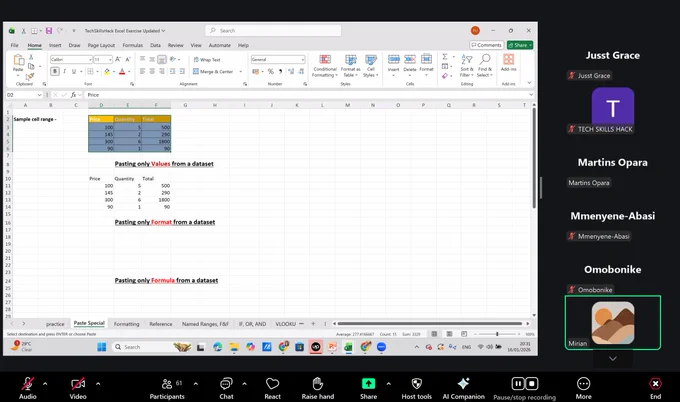680x402 pixels.
Task: Toggle Bold formatting
Action: click(x=55, y=72)
